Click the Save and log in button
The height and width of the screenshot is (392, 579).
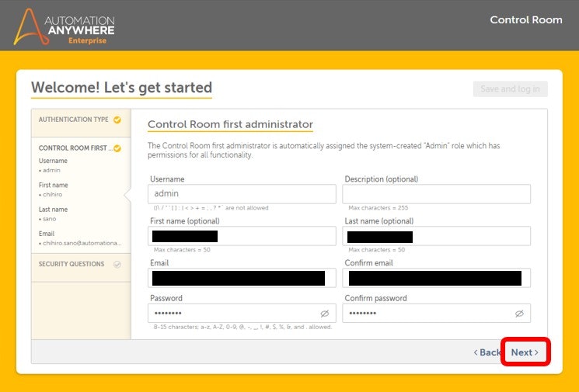tap(511, 88)
